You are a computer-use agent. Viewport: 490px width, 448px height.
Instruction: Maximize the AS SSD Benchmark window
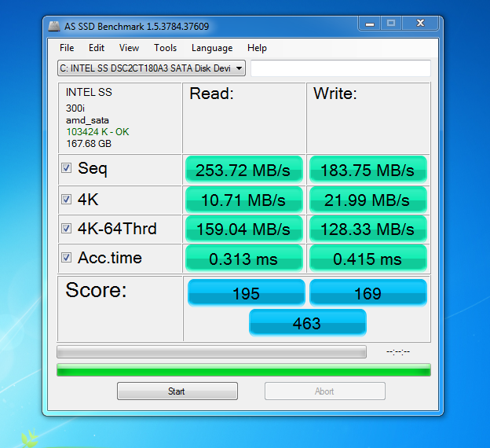coord(391,24)
